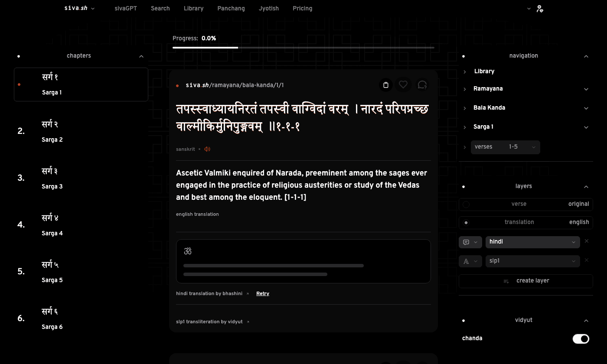Collapse the layers panel
Screen dimensions: 607x364
[x=586, y=187]
